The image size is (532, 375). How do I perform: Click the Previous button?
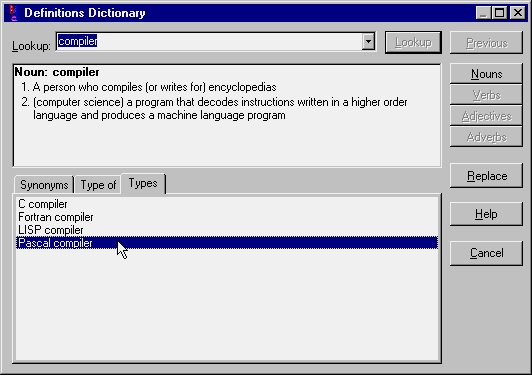486,43
